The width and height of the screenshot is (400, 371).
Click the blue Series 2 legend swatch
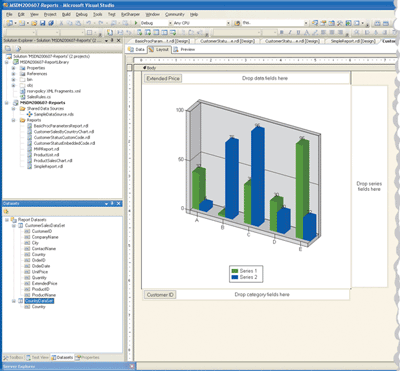tap(235, 277)
